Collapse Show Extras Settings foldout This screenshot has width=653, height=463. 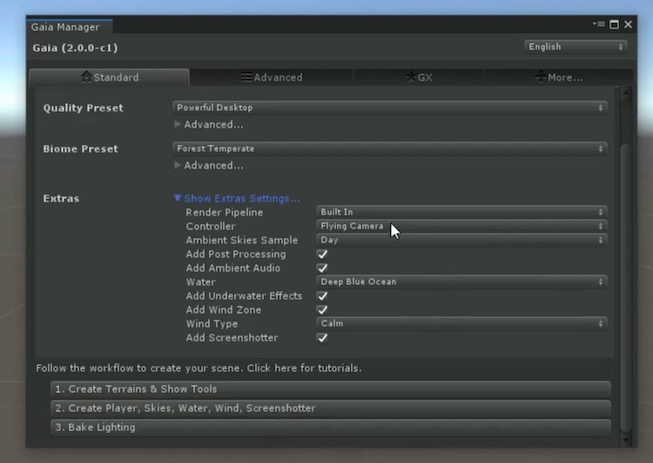point(237,198)
